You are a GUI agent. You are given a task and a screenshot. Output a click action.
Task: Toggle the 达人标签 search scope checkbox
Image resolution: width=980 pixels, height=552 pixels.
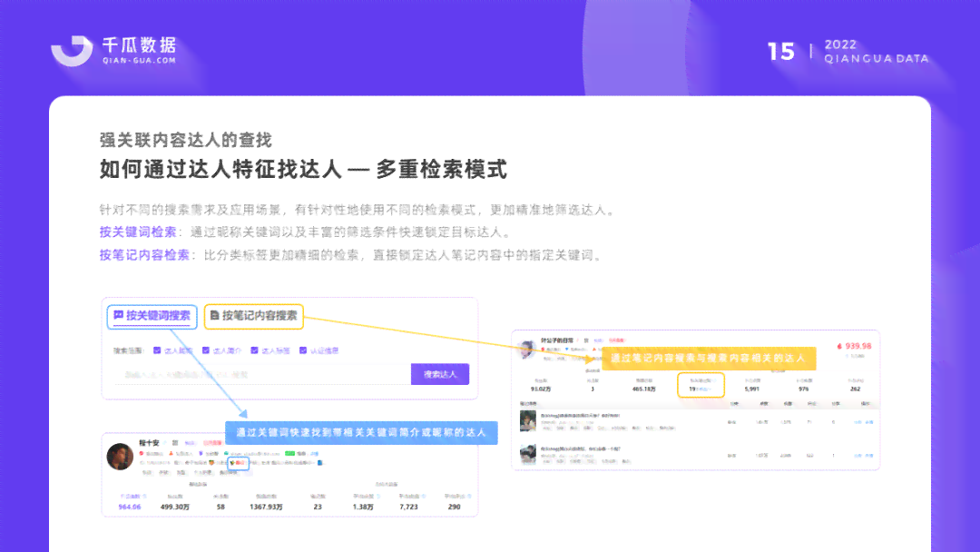point(254,350)
